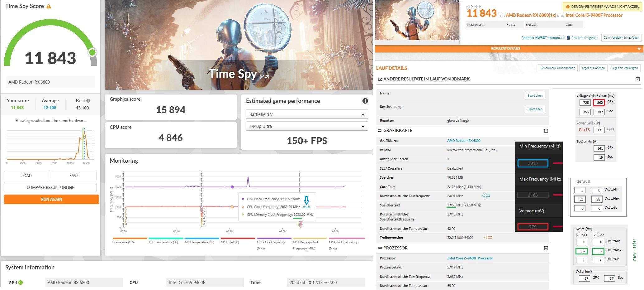Image resolution: width=644 pixels, height=290 pixels.
Task: Open Intel Core i5-9400F Processor link in Prozessor row
Action: tap(470, 258)
